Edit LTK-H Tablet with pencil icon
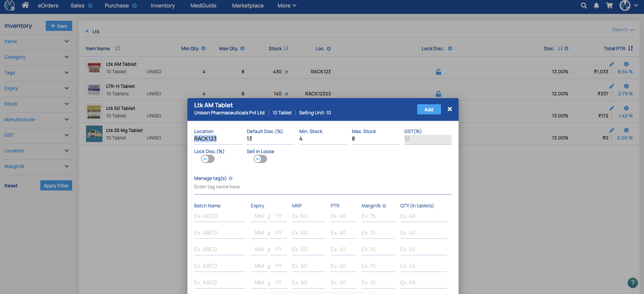Viewport: 644px width, 294px height. click(x=612, y=86)
